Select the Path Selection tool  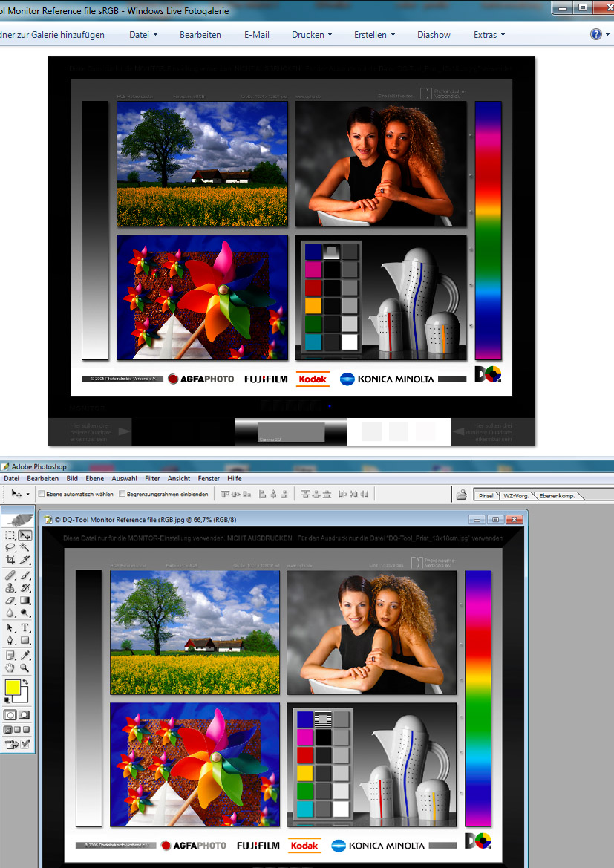tap(10, 627)
